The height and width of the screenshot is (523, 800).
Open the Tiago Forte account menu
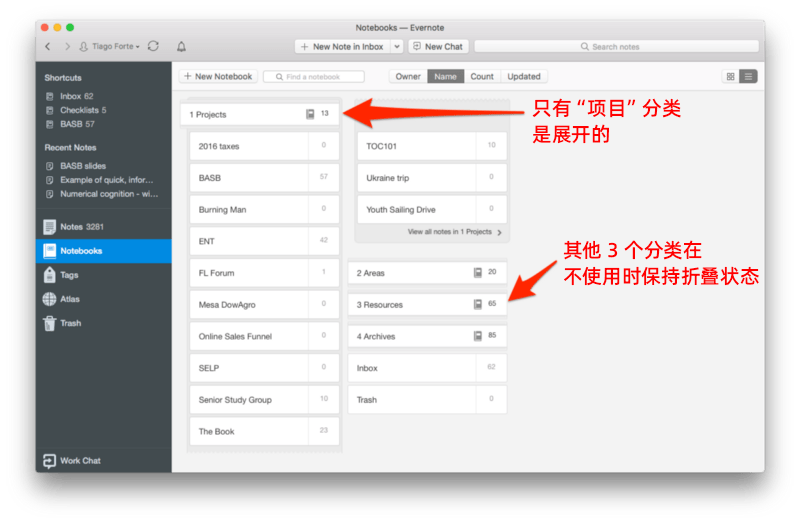tap(110, 46)
